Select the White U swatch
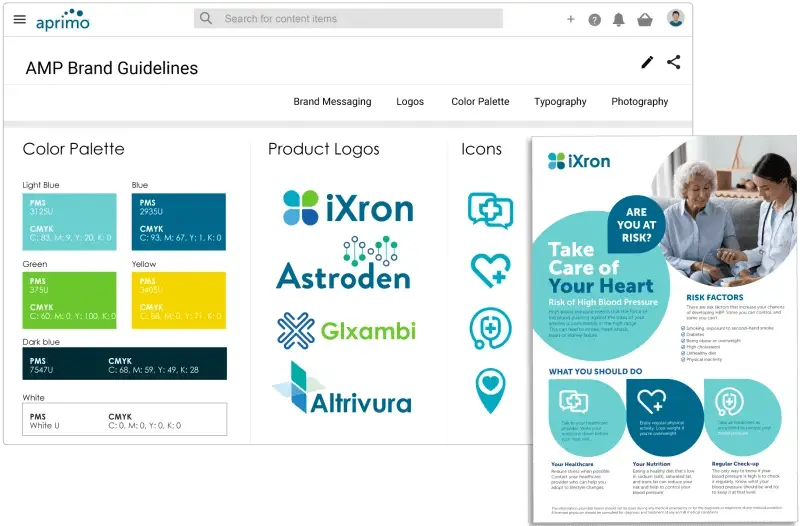Screen dimensions: 800x526 (x=124, y=419)
